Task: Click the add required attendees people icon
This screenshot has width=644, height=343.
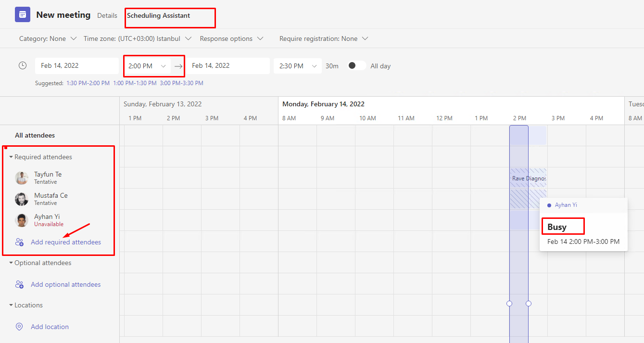Action: tap(19, 242)
